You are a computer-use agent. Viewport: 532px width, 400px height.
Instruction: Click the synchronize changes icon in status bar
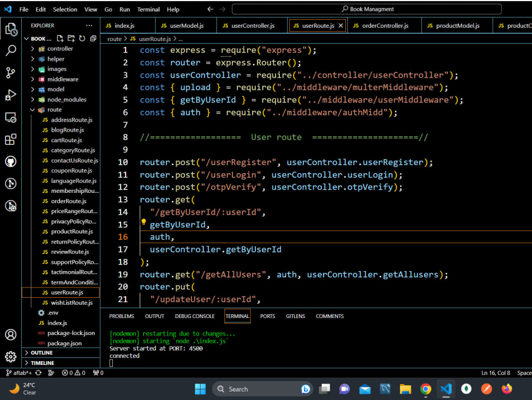coord(38,373)
